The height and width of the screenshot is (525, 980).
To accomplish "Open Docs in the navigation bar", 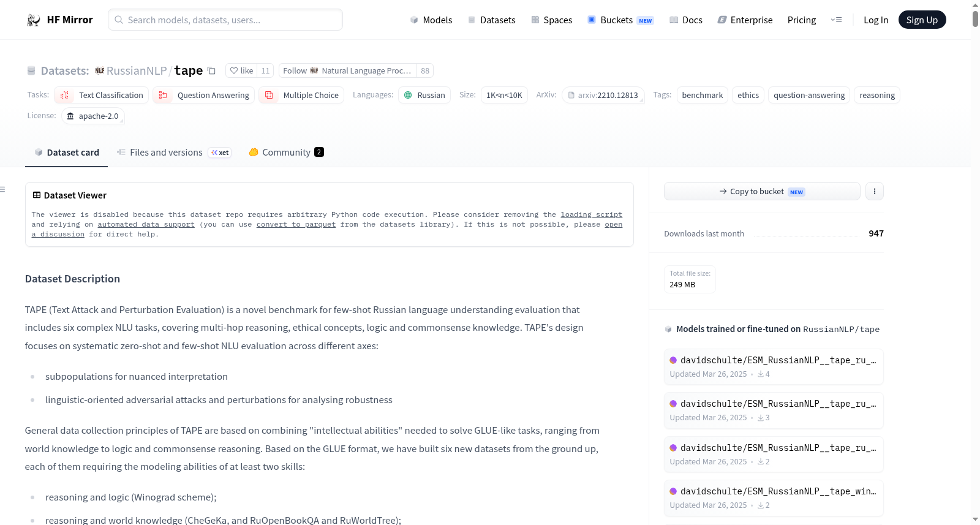I will [685, 20].
